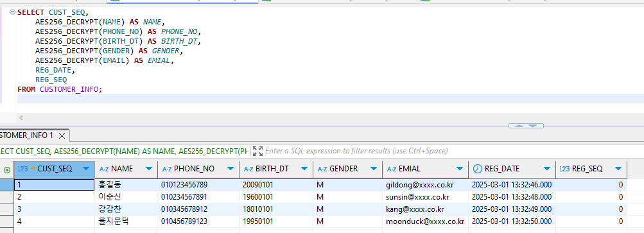Close the CUSTOMER_INFO 1 result tab

tap(62, 135)
